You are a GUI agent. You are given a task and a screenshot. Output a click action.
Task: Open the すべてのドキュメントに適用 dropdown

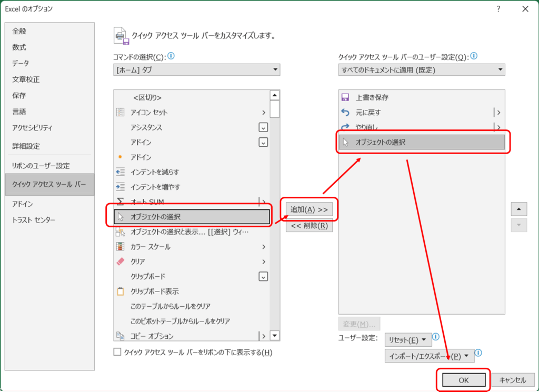click(x=421, y=69)
